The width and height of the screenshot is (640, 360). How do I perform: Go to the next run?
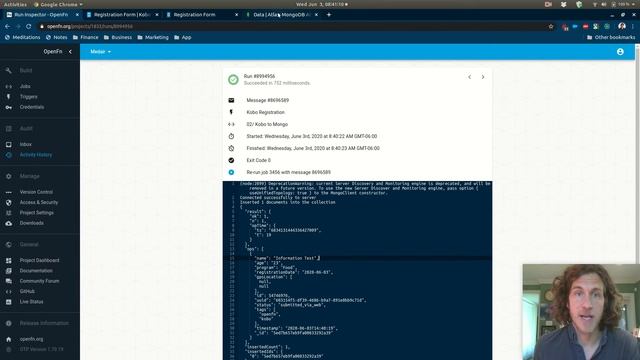(x=483, y=77)
